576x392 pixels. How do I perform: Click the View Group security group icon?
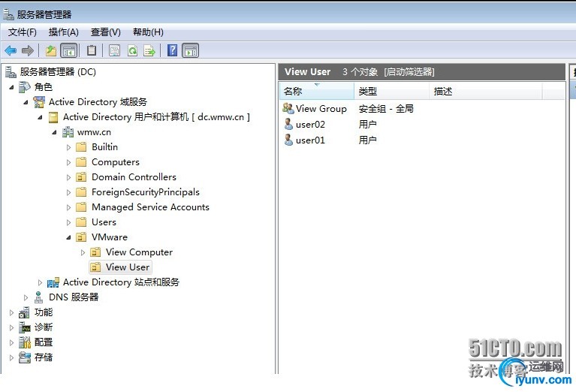point(288,108)
